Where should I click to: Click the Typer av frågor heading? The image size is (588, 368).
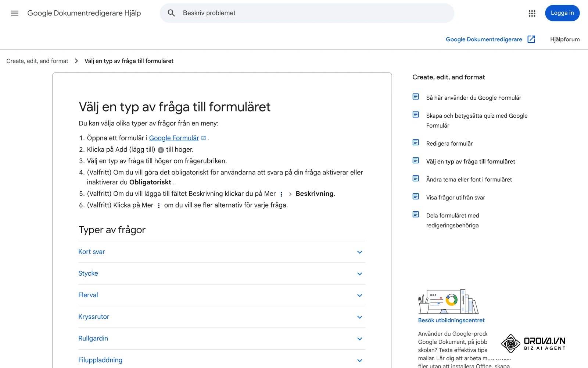click(112, 230)
